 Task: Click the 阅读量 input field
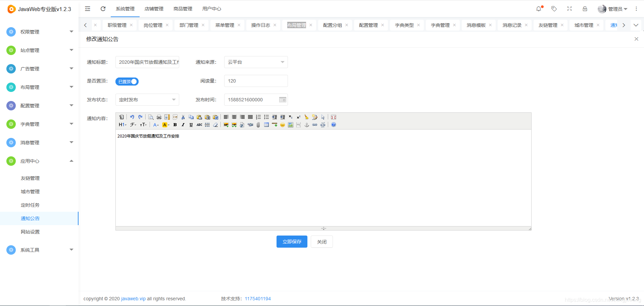coord(256,81)
